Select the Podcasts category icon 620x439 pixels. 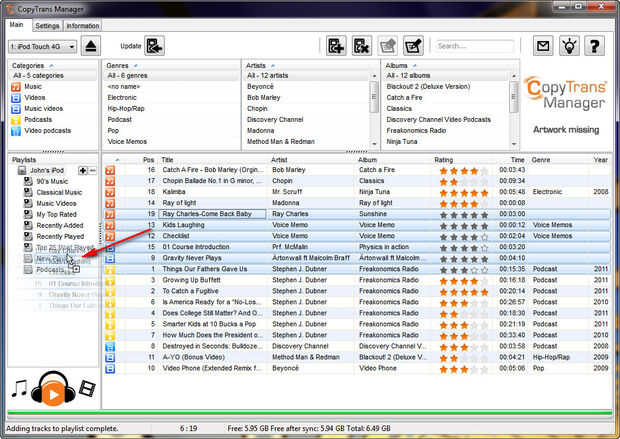tap(16, 120)
